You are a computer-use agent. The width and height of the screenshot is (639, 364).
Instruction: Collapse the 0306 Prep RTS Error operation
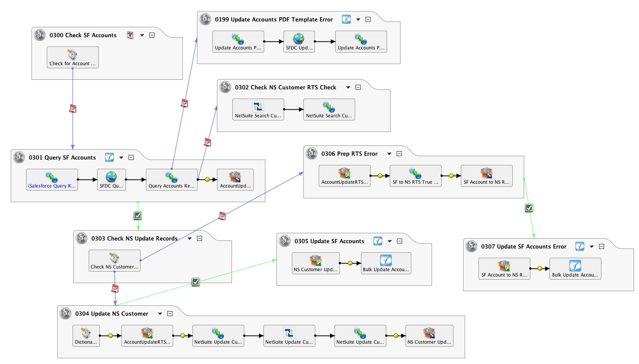coord(399,154)
